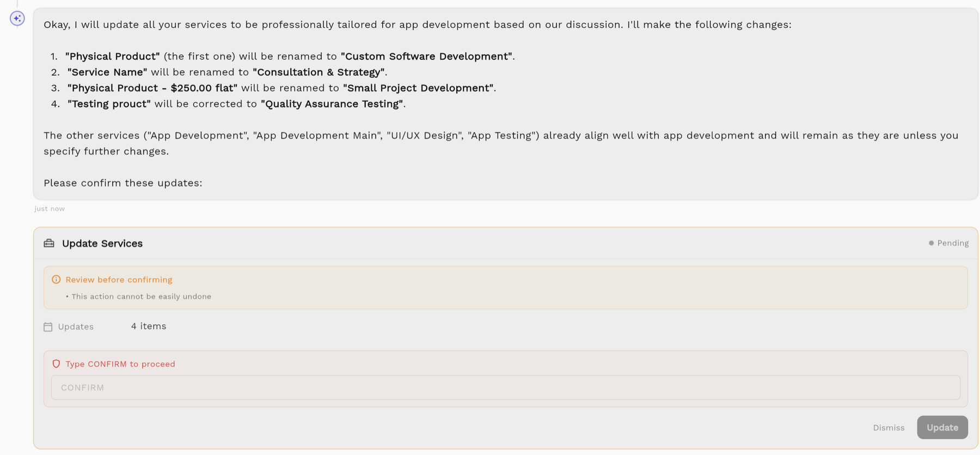Click the AI assistant sparkle avatar icon

click(x=17, y=19)
